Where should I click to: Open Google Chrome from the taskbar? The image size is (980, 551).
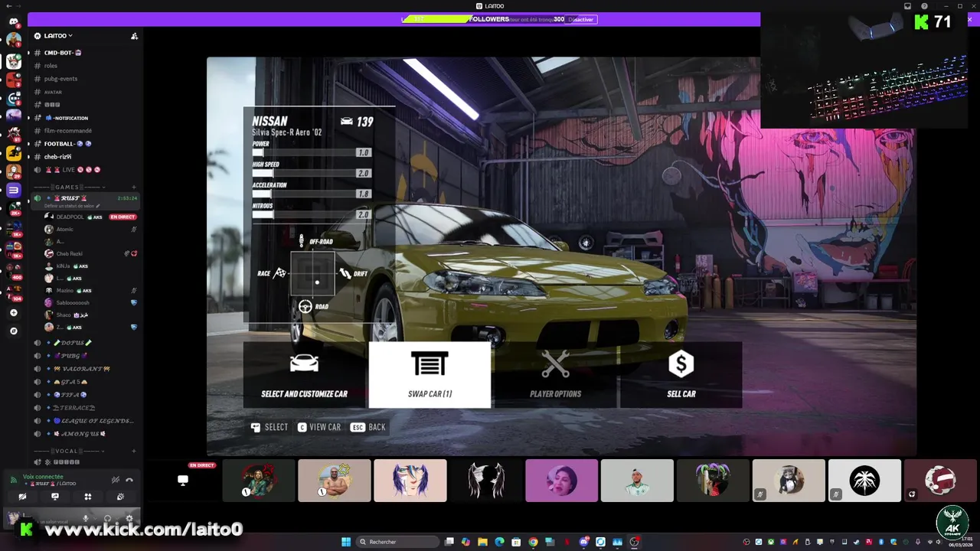point(533,542)
